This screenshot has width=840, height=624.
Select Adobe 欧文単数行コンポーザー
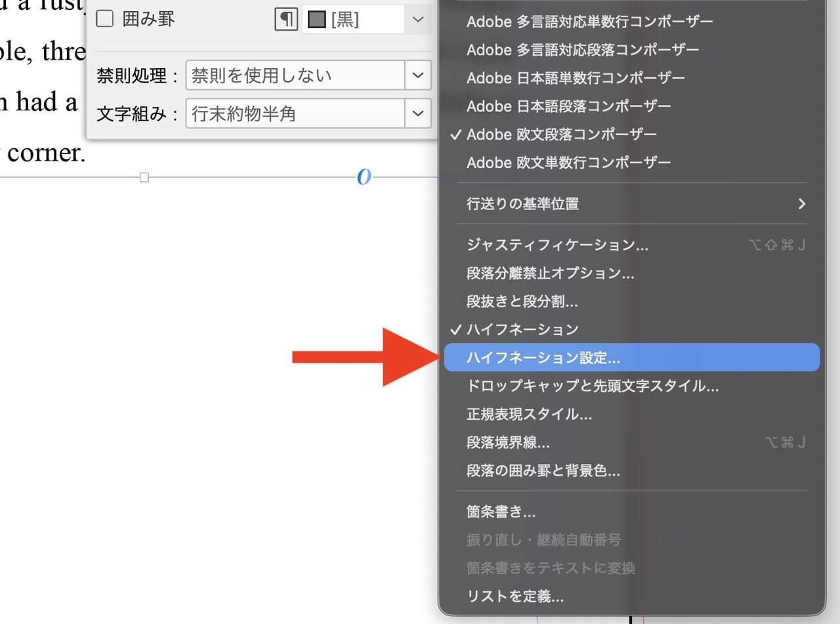pyautogui.click(x=632, y=162)
